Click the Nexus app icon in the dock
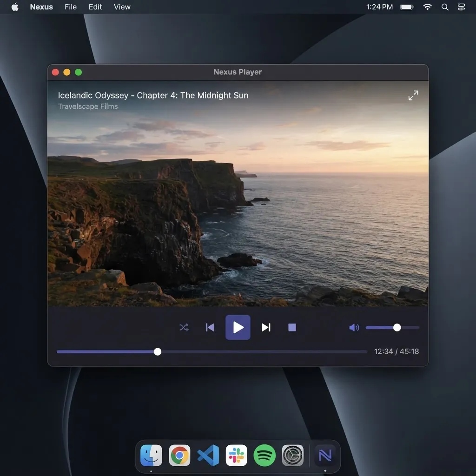 pyautogui.click(x=325, y=456)
